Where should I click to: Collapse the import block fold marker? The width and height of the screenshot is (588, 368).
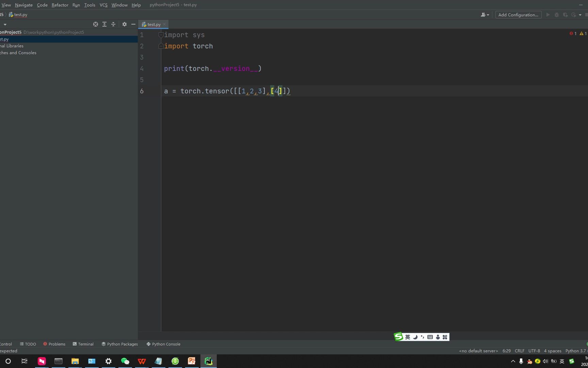tap(161, 35)
